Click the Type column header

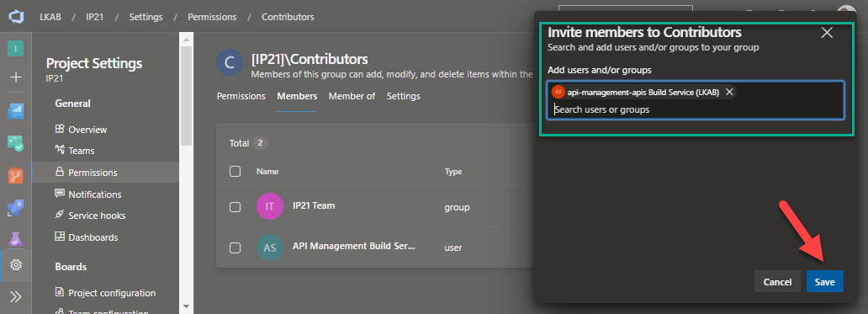(453, 172)
